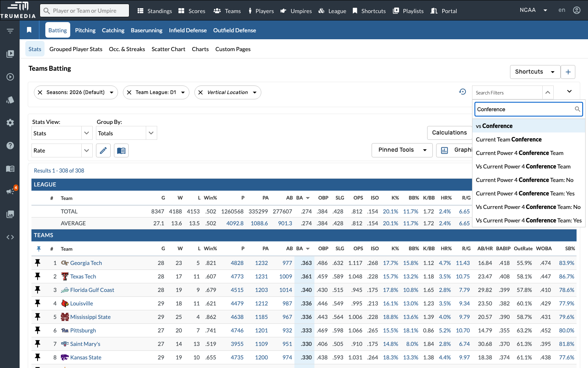
Task: Open the glossary book button near Rate
Action: [x=121, y=150]
